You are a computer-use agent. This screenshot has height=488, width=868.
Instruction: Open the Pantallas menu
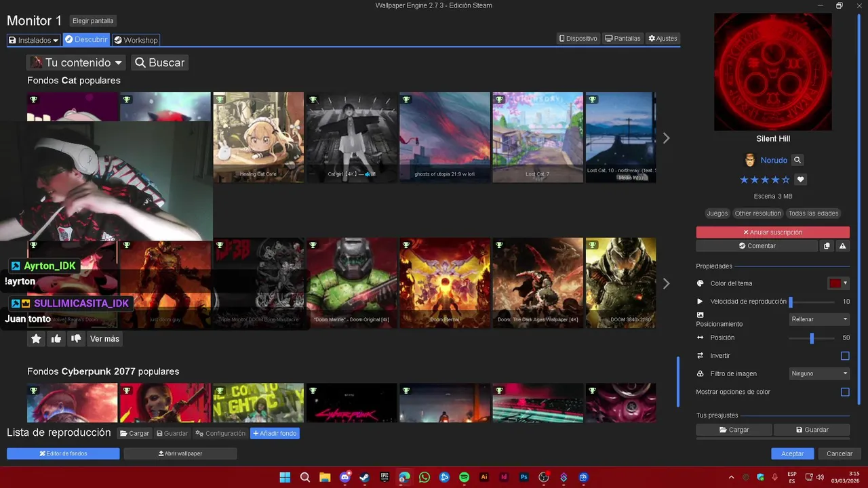623,39
